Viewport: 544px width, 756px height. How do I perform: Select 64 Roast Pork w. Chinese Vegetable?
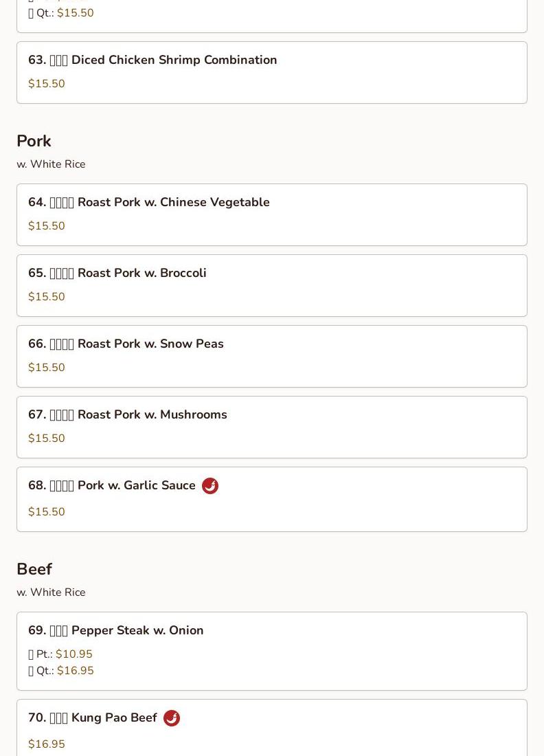tap(272, 214)
